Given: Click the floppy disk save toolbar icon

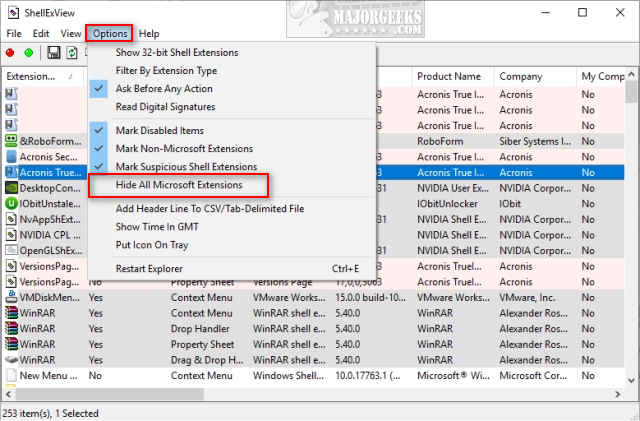Looking at the screenshot, I should pos(54,52).
